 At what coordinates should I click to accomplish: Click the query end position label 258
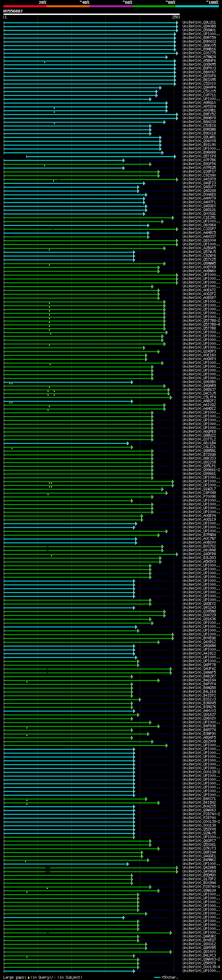(x=175, y=17)
